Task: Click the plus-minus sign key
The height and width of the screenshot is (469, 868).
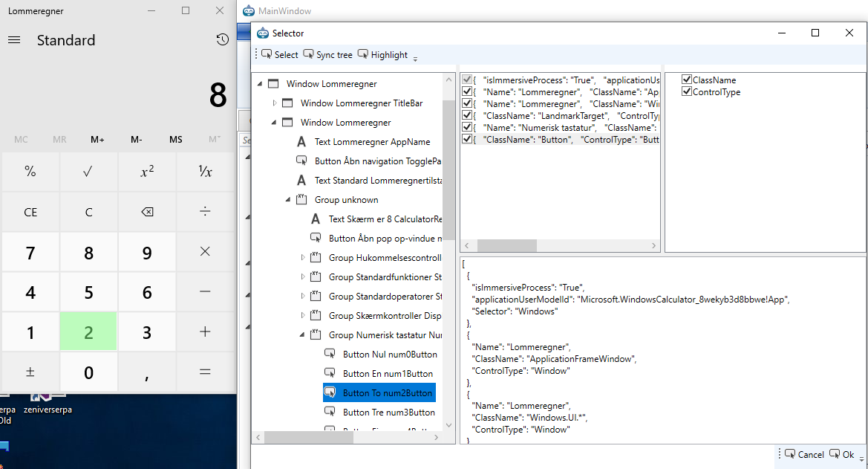Action: click(x=30, y=372)
